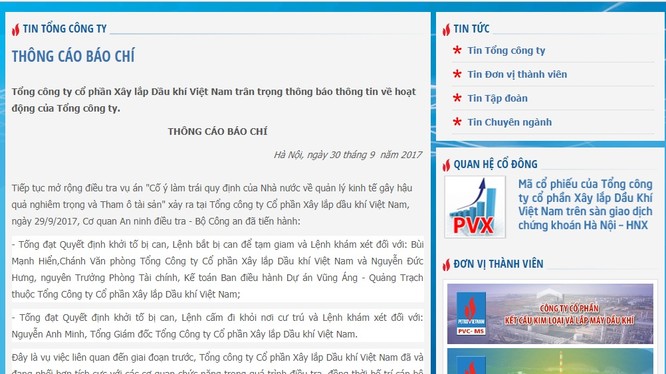666x374 pixels.
Task: Open the PVC-MS Kết cấu kim loại banner
Action: 550,314
